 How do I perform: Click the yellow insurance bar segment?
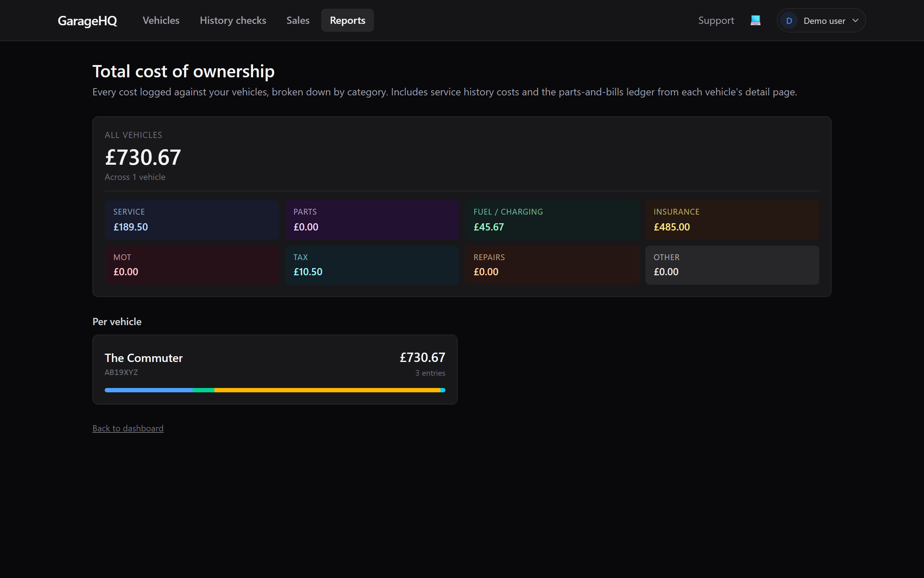(x=327, y=390)
